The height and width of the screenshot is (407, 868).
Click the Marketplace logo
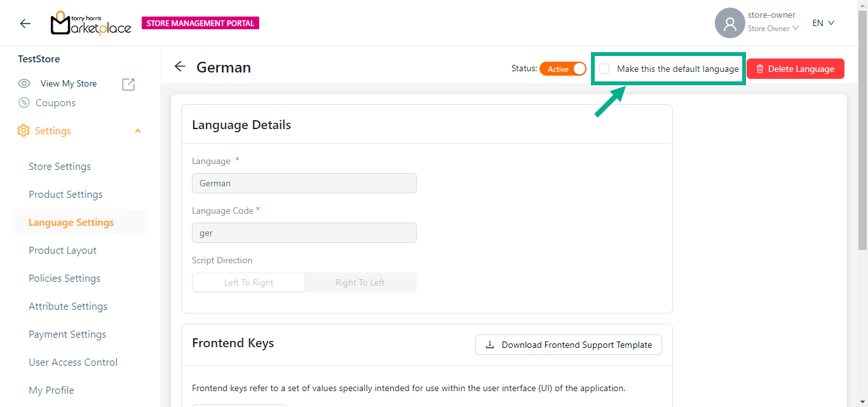click(x=91, y=24)
